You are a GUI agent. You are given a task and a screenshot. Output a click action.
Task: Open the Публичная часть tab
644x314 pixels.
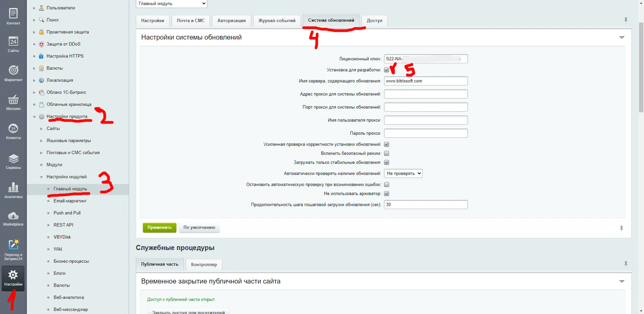click(160, 264)
